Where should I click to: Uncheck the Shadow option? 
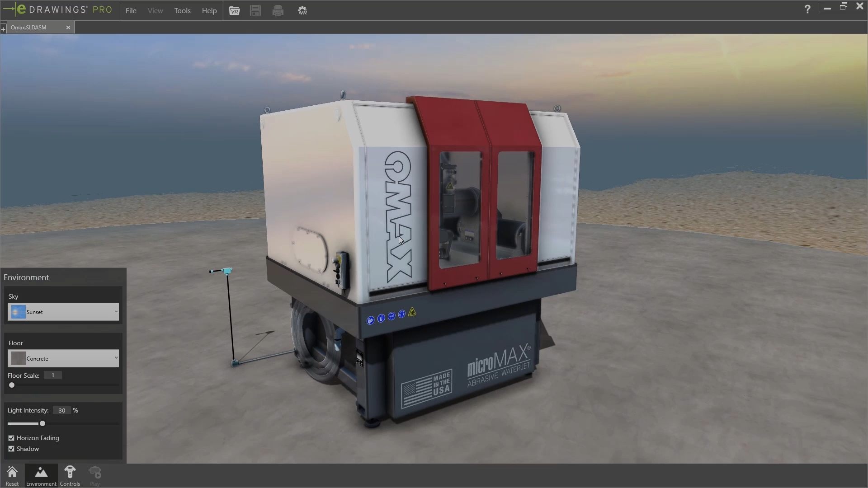click(11, 448)
